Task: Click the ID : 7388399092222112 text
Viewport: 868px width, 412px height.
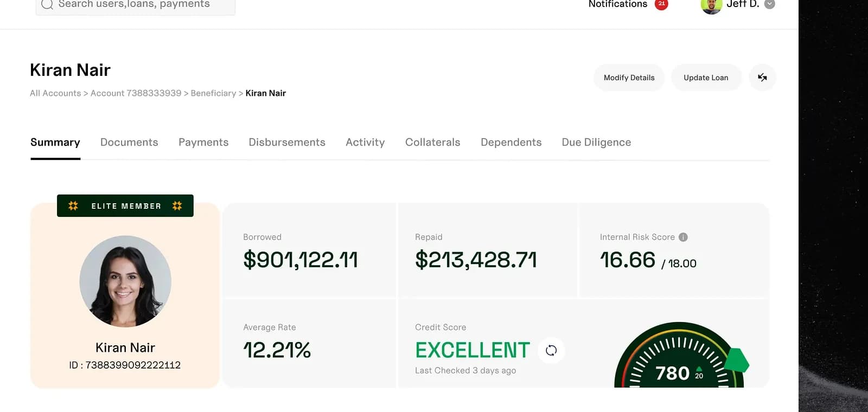Action: 125,365
